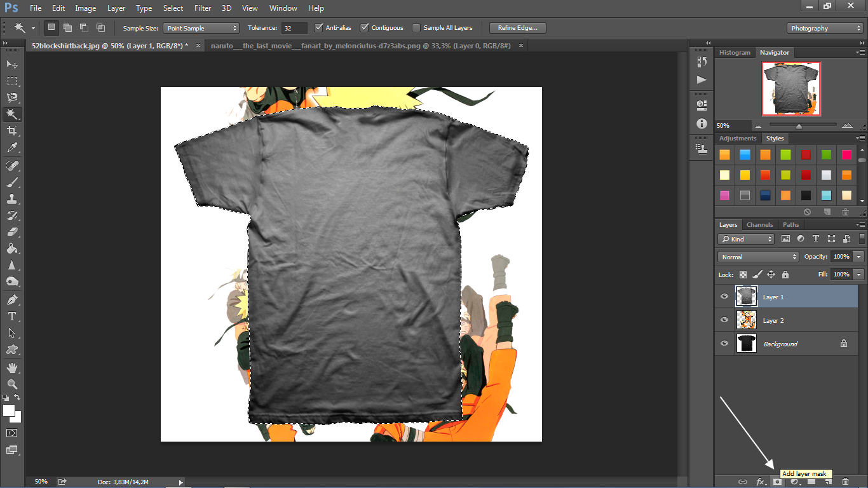Viewport: 868px width, 488px height.
Task: Lock all with padlock icon
Action: (785, 274)
